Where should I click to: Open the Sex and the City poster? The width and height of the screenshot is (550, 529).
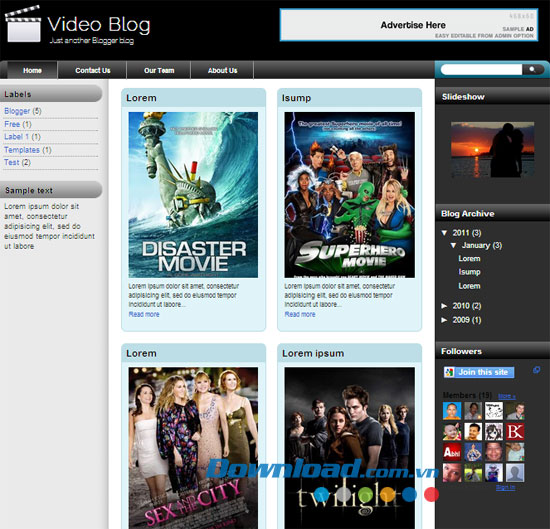pyautogui.click(x=193, y=448)
